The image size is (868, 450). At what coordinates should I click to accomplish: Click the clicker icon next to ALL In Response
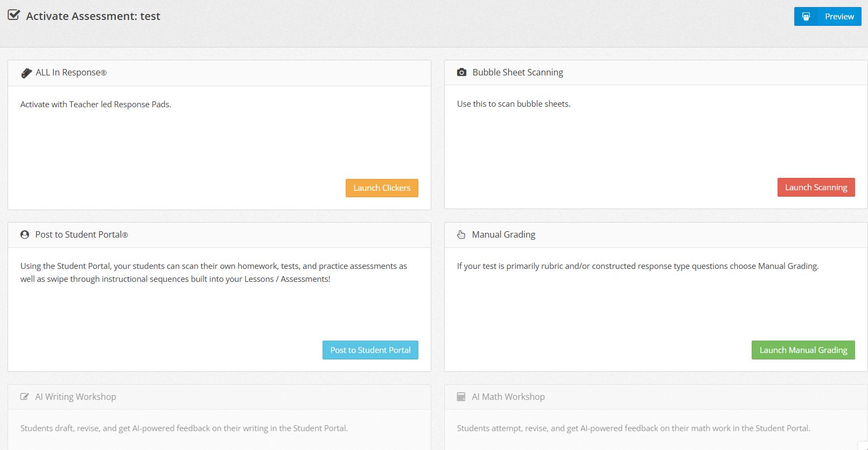pos(26,73)
